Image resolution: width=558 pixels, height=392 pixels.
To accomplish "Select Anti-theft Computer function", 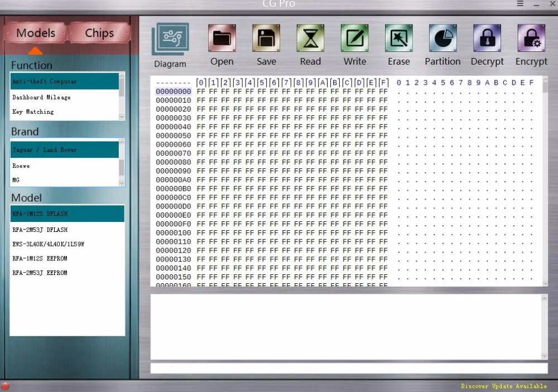I will (x=64, y=81).
